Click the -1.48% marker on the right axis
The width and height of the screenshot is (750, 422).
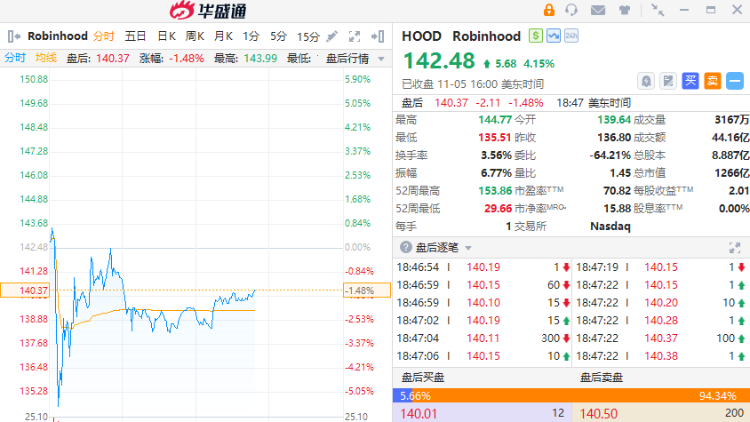[x=367, y=290]
